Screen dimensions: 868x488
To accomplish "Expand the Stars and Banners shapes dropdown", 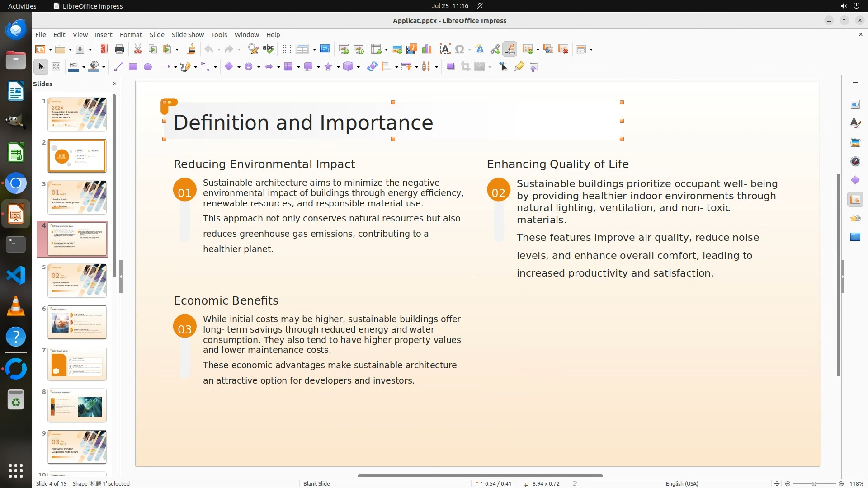I will point(338,67).
